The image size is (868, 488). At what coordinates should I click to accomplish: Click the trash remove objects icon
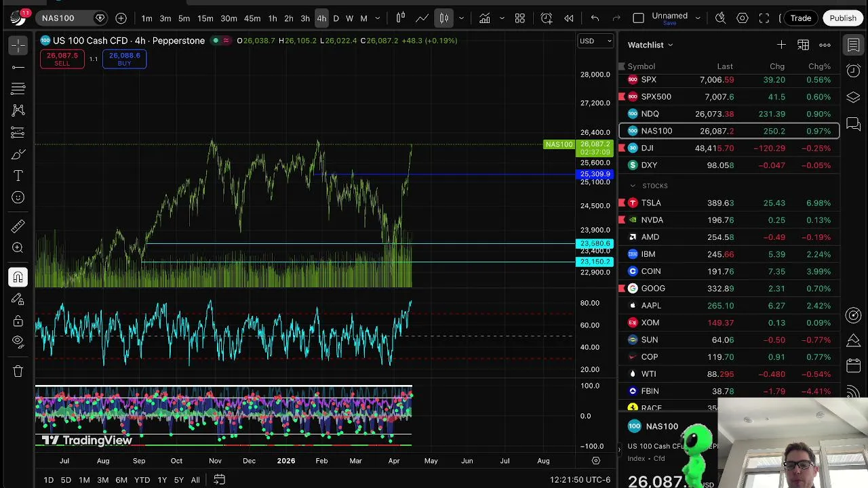pos(18,371)
